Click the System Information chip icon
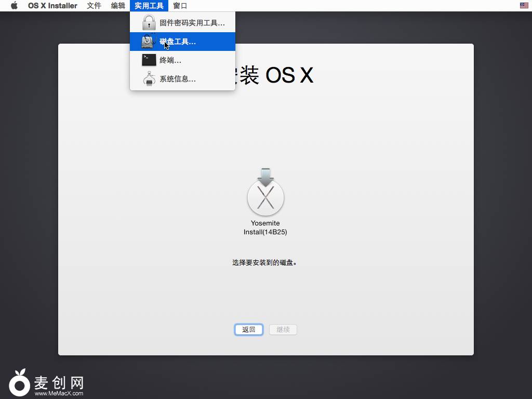The width and height of the screenshot is (532, 399). click(149, 79)
